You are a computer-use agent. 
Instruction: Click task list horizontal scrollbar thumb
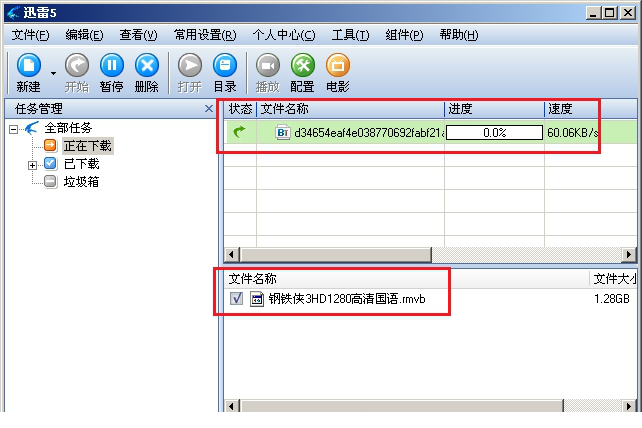click(x=336, y=255)
